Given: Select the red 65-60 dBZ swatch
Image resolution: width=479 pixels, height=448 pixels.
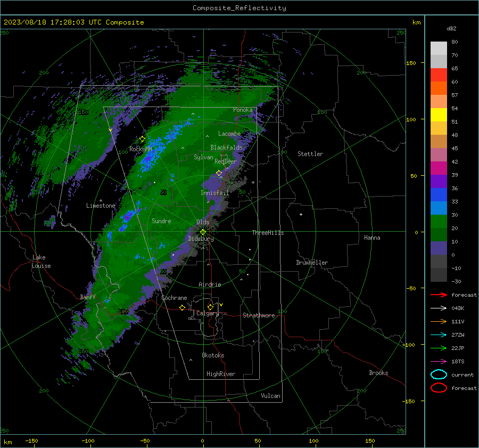Looking at the screenshot, I should click(x=439, y=75).
